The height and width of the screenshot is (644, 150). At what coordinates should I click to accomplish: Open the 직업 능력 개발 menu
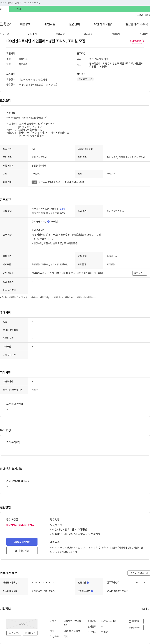tap(102, 24)
